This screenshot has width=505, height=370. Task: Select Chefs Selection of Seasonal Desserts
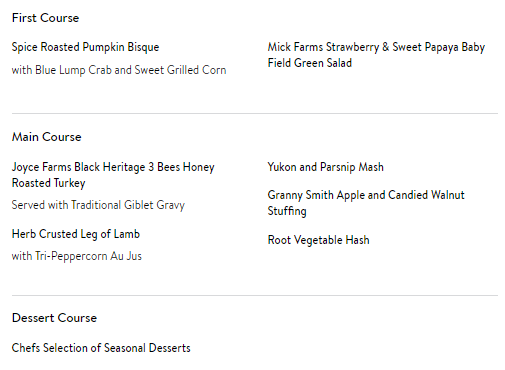[x=101, y=348]
